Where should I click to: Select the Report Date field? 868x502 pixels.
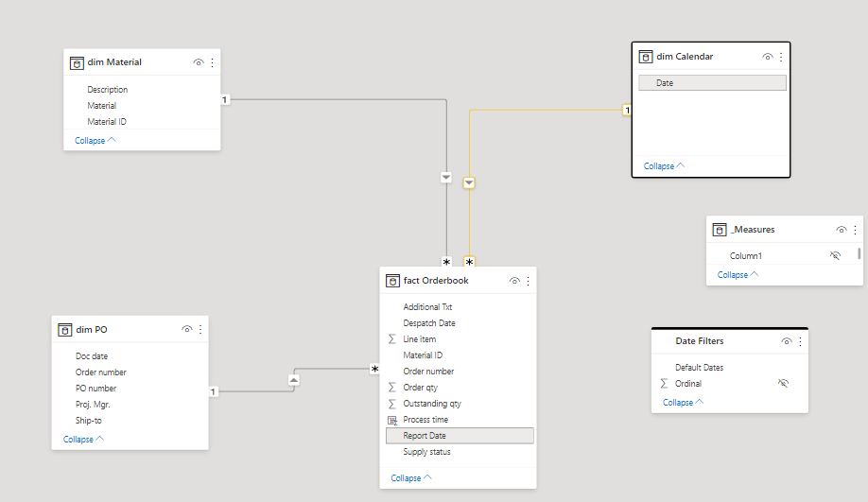pyautogui.click(x=460, y=436)
